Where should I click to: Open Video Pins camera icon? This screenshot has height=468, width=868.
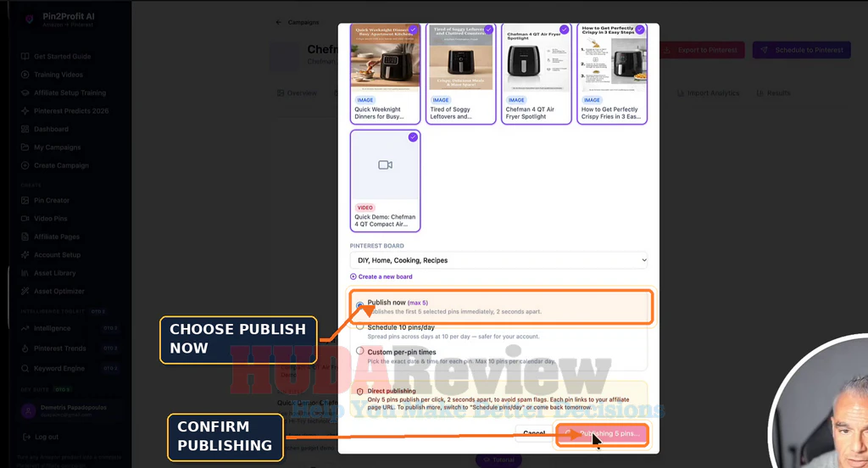tap(25, 218)
